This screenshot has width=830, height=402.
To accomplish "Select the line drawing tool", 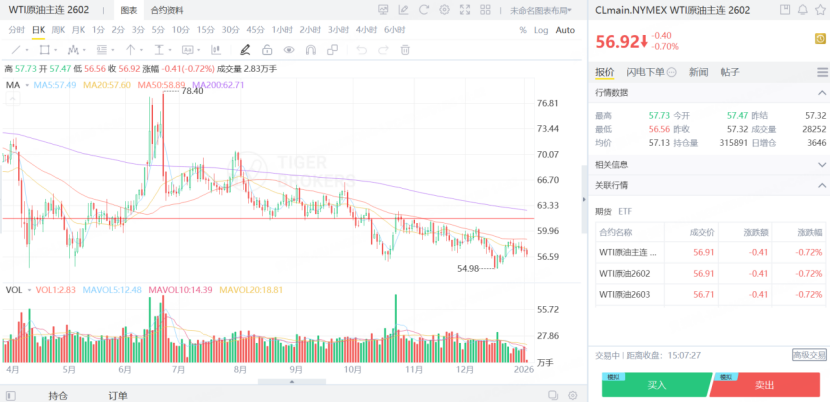I will 16,50.
